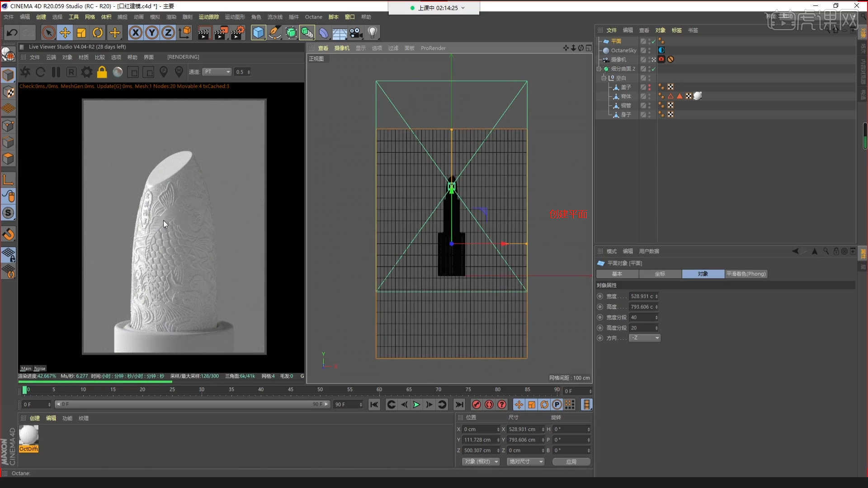Screen dimensions: 868x488
Task: Click frame 45 on the timeline
Action: click(290, 390)
